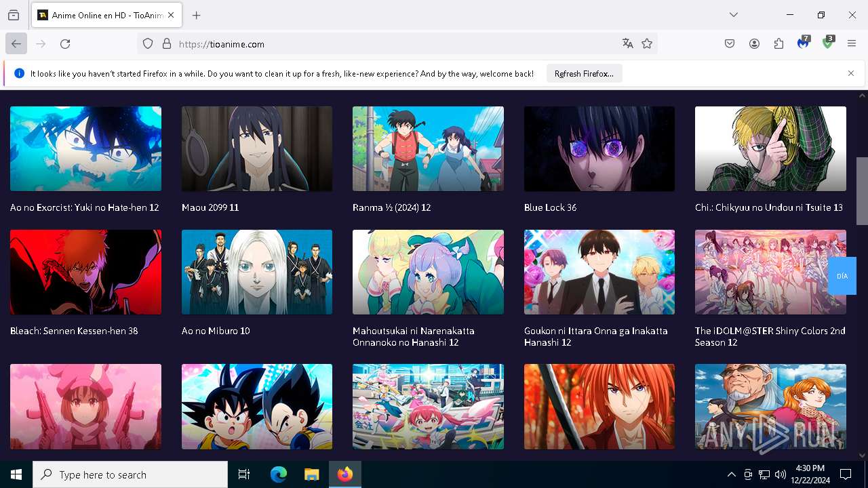Focus the tioanime.com address bar
This screenshot has width=868, height=488.
point(397,44)
